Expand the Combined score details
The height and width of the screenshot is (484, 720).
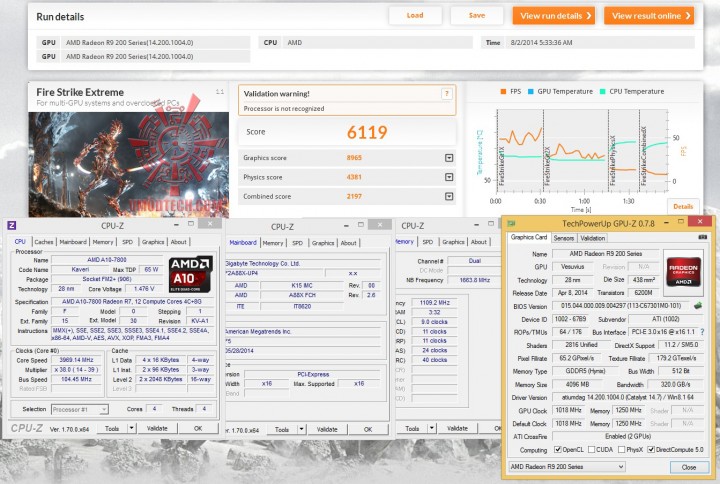449,197
